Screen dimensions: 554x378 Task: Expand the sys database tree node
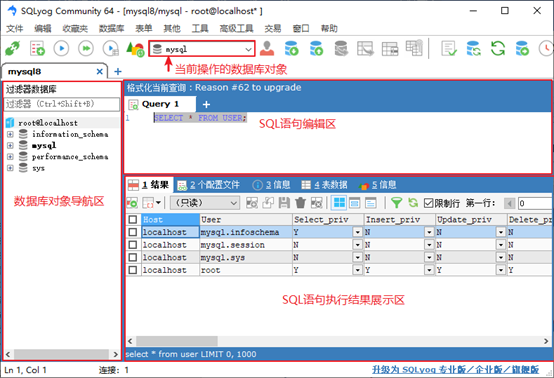coord(10,168)
